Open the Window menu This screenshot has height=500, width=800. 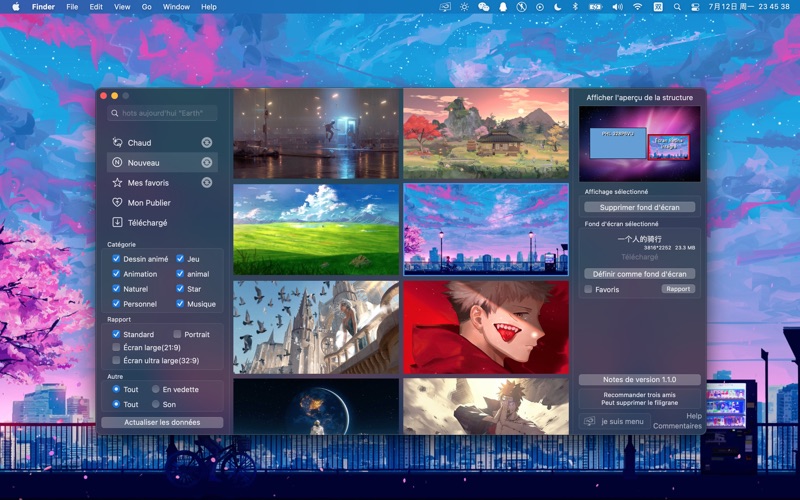coord(176,7)
